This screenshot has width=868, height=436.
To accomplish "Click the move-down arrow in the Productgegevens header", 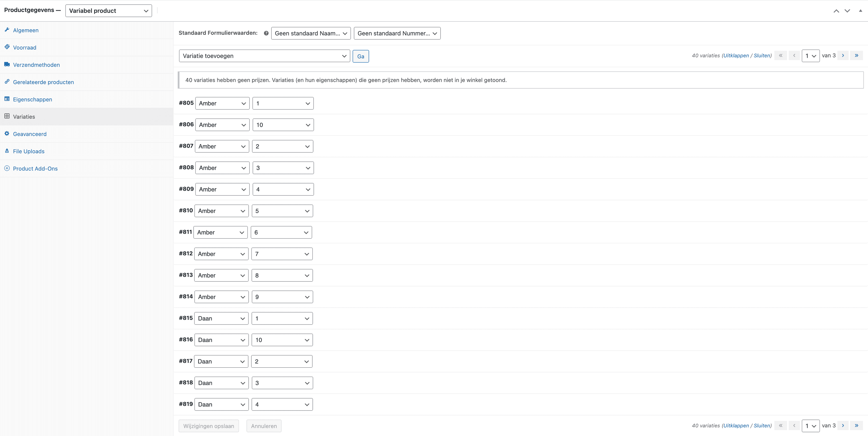I will (x=847, y=11).
